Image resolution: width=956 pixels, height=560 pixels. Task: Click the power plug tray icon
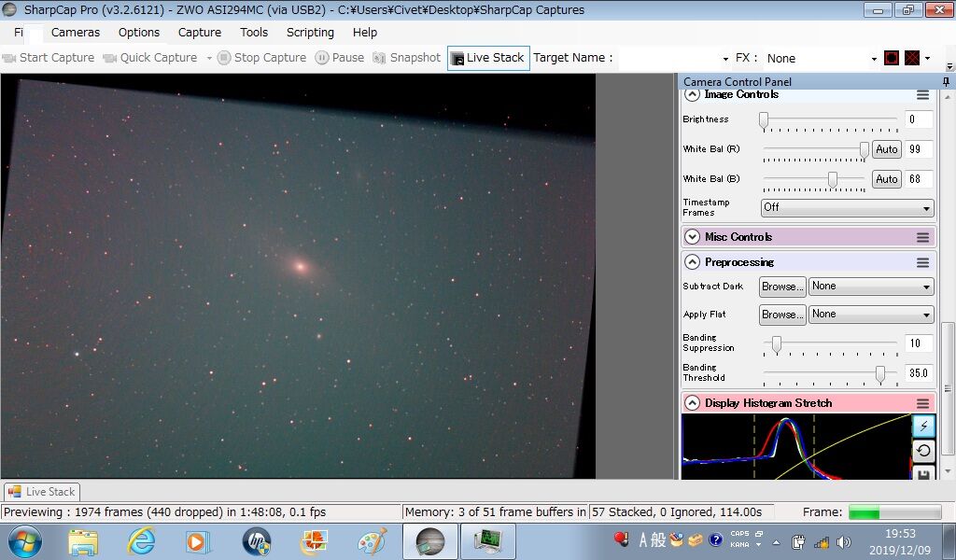coord(799,541)
